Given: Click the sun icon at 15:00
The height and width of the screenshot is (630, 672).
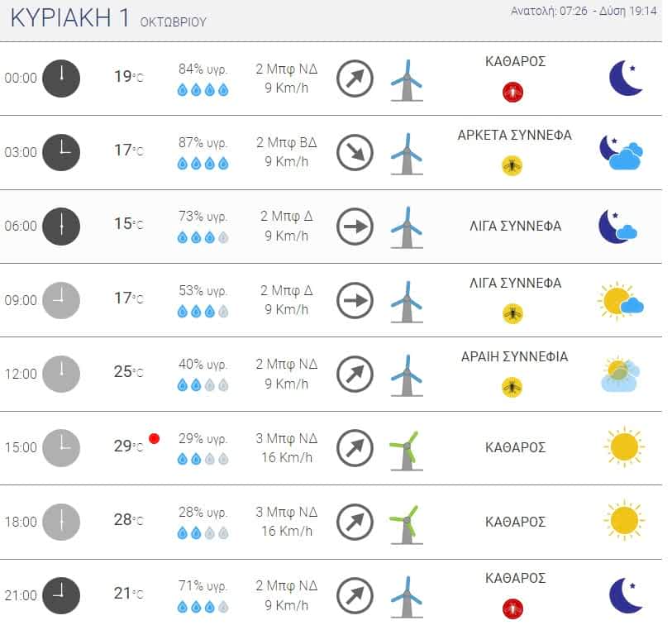Looking at the screenshot, I should click(x=624, y=446).
